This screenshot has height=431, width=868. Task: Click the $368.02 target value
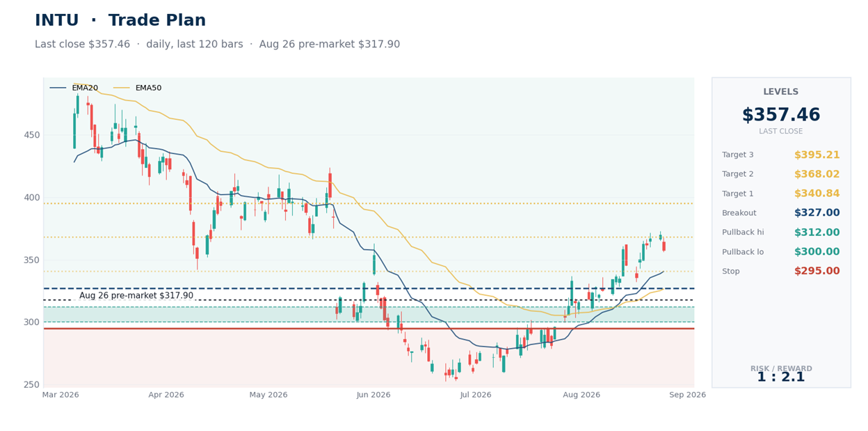tap(817, 174)
